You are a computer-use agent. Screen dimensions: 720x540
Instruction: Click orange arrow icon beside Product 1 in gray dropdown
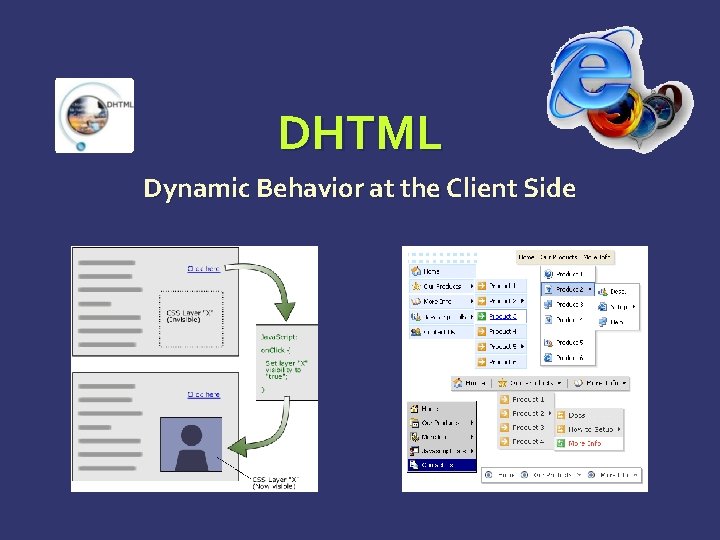coord(504,399)
